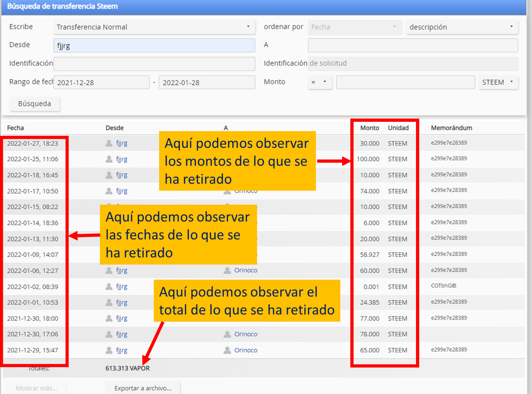Click the sender user icon in the 2021-12-30, 17:06 row
The image size is (532, 394).
109,334
